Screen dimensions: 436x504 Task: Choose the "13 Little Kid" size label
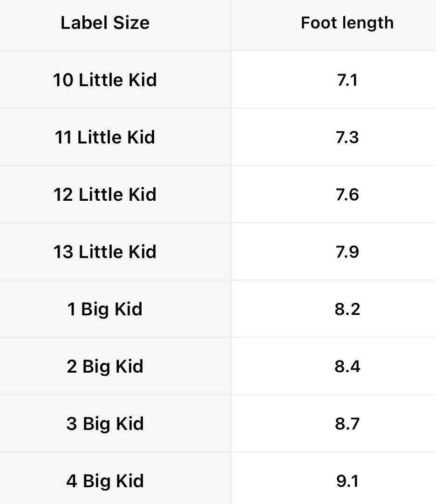(105, 252)
